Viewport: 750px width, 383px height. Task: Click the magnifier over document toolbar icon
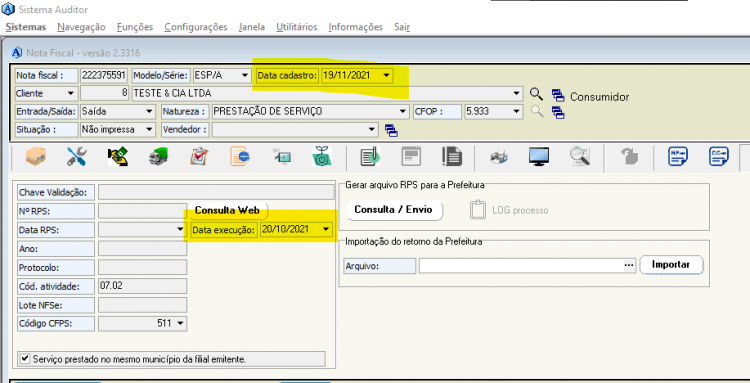pos(580,156)
